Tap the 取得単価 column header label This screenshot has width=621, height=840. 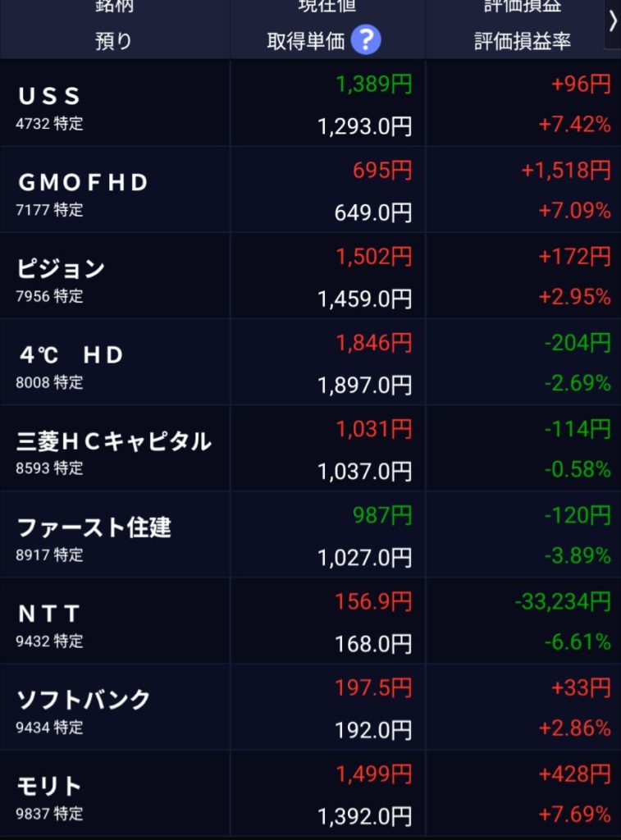306,41
